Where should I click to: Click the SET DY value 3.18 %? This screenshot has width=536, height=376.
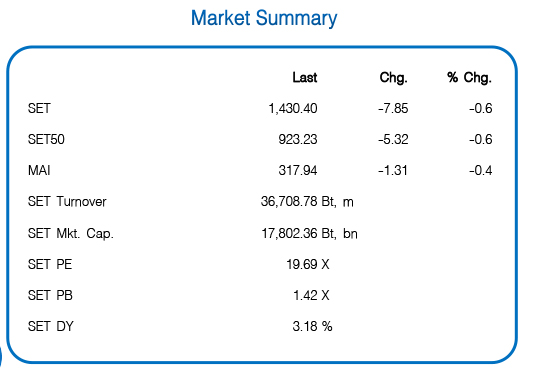point(312,326)
